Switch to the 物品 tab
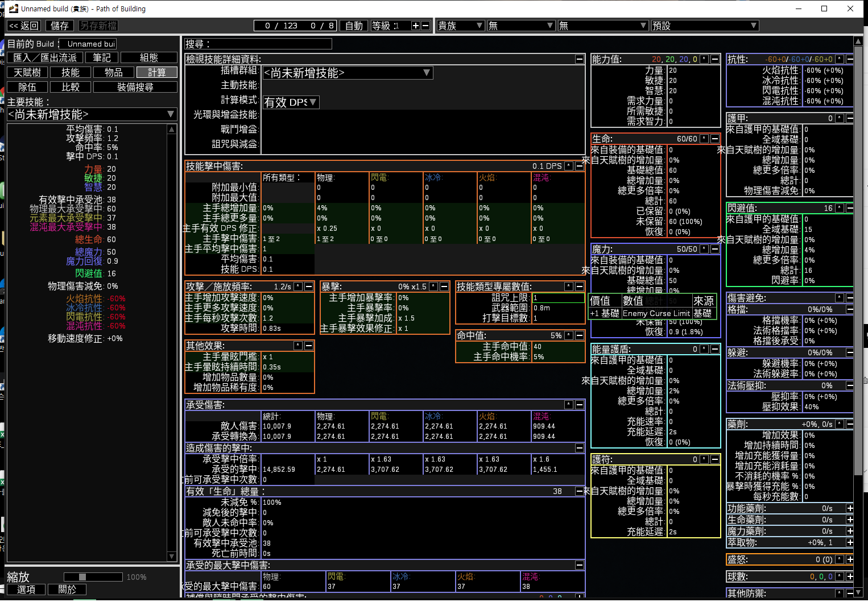868x602 pixels. 114,72
